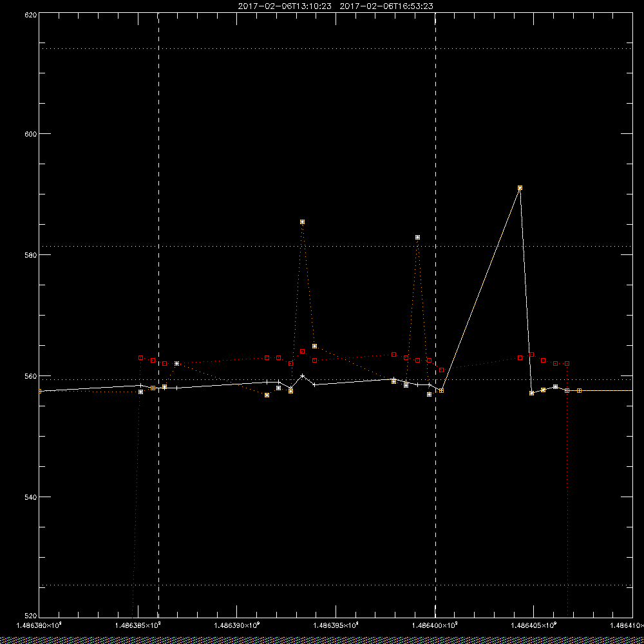Click the x-axis label 1.486405×10⁹

533,625
